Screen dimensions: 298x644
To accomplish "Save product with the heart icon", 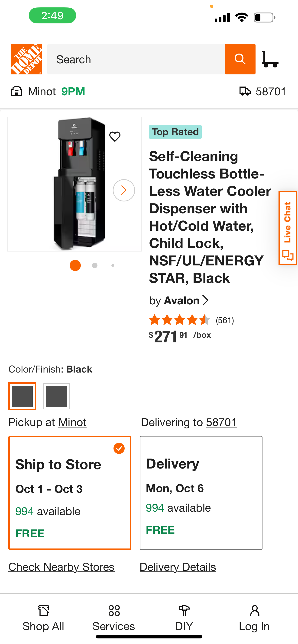I will coord(115,137).
